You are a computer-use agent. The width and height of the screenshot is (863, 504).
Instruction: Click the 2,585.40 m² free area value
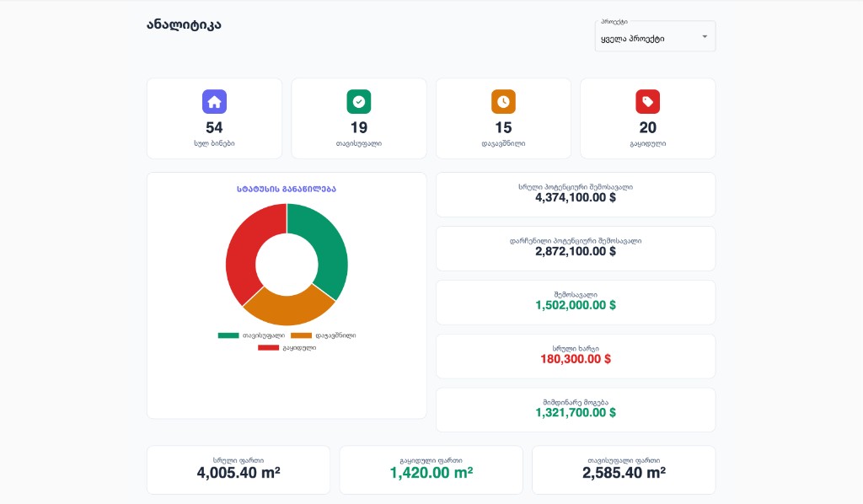click(x=624, y=473)
